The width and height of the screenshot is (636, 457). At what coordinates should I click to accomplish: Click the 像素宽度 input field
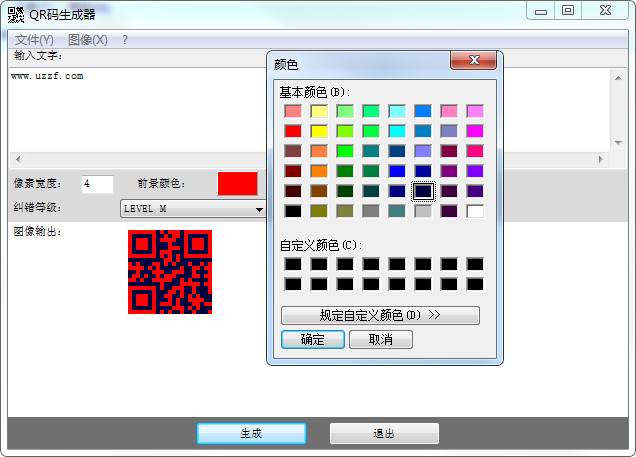pos(97,184)
